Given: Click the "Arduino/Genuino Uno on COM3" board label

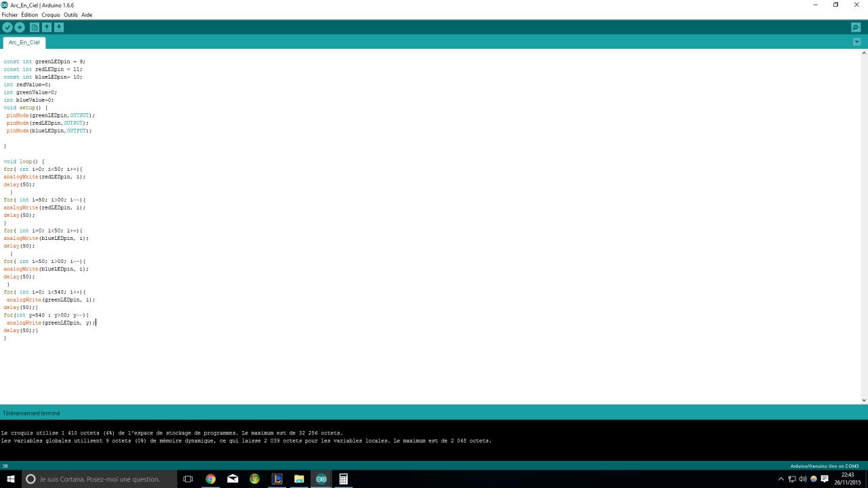Looking at the screenshot, I should [x=825, y=466].
